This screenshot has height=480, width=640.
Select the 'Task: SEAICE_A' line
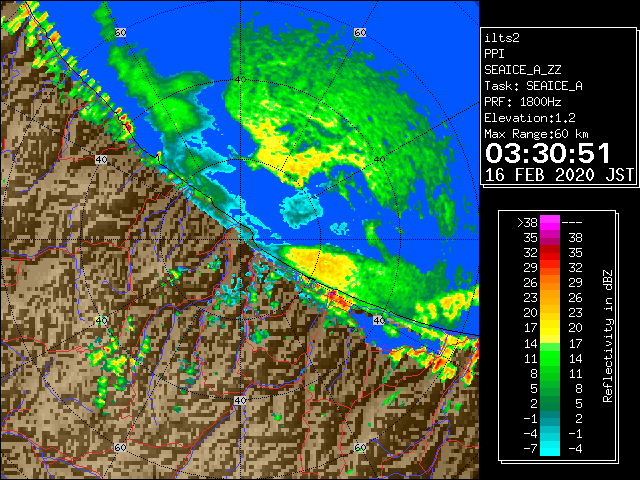pyautogui.click(x=533, y=86)
